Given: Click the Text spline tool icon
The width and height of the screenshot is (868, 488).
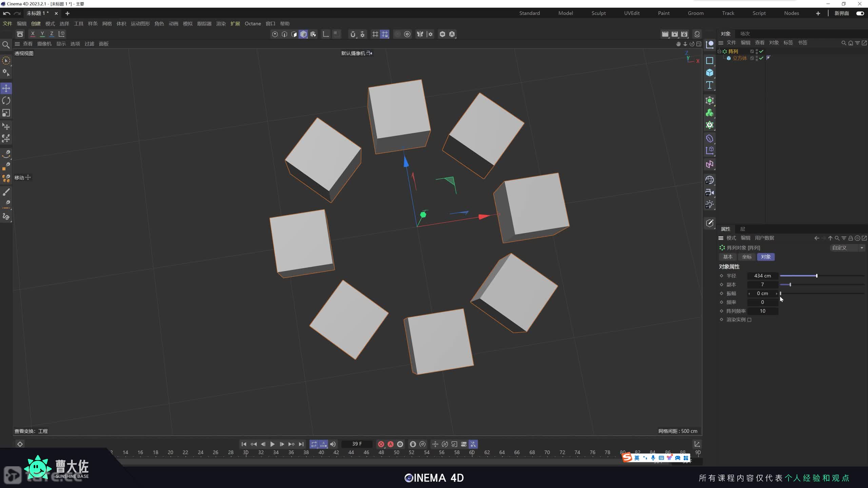Looking at the screenshot, I should click(709, 85).
